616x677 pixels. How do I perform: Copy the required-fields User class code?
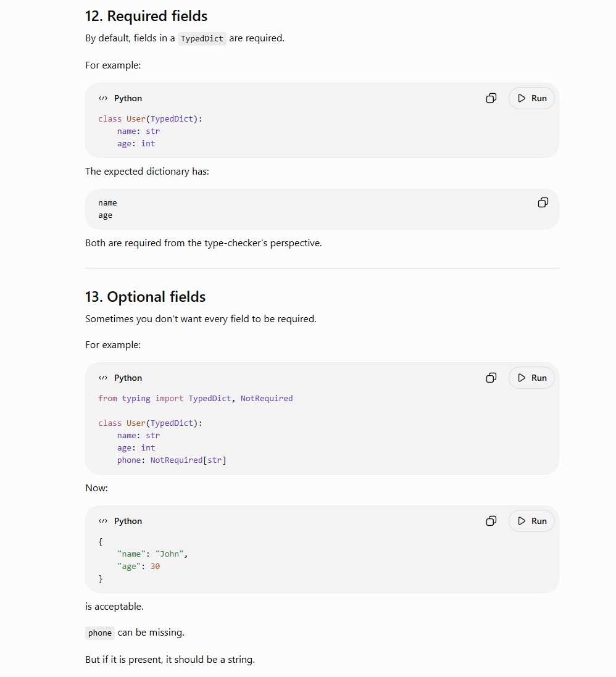491,99
